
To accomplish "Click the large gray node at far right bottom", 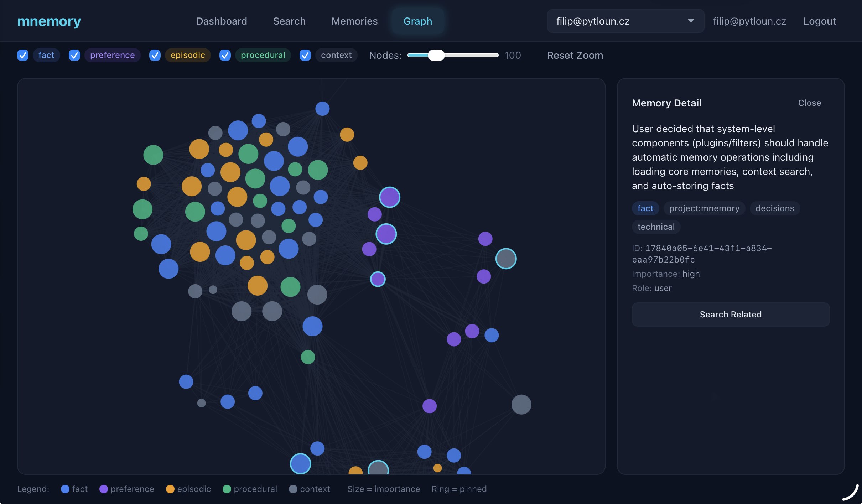I will (521, 404).
